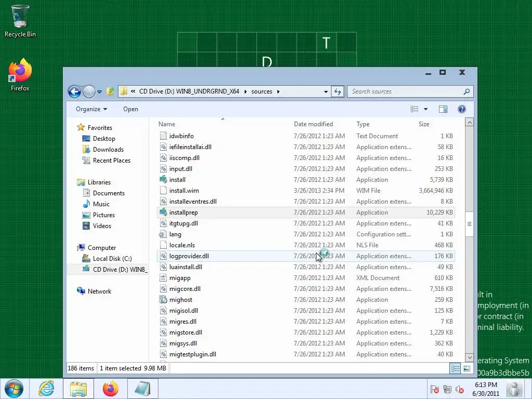Select Libraries in navigation pane
532x399 pixels.
(x=99, y=182)
